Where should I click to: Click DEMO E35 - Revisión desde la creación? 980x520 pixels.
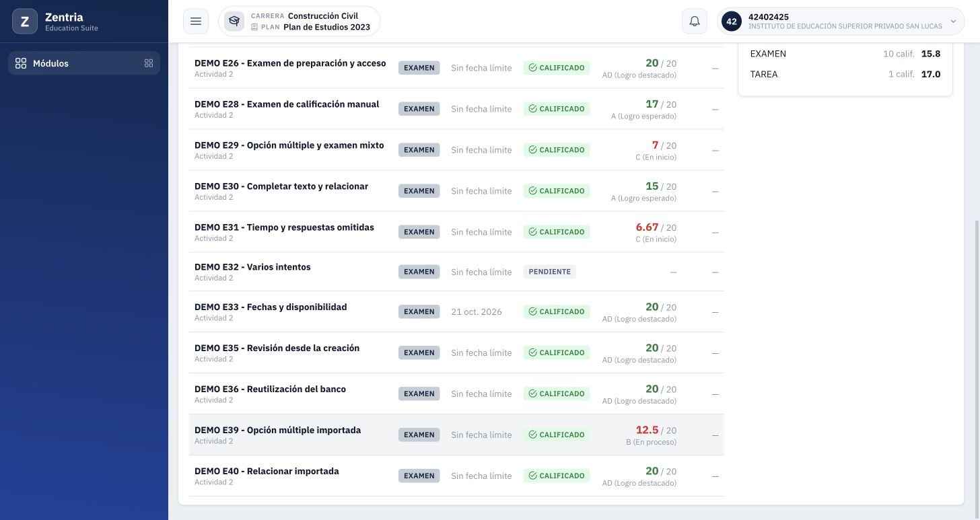point(277,348)
